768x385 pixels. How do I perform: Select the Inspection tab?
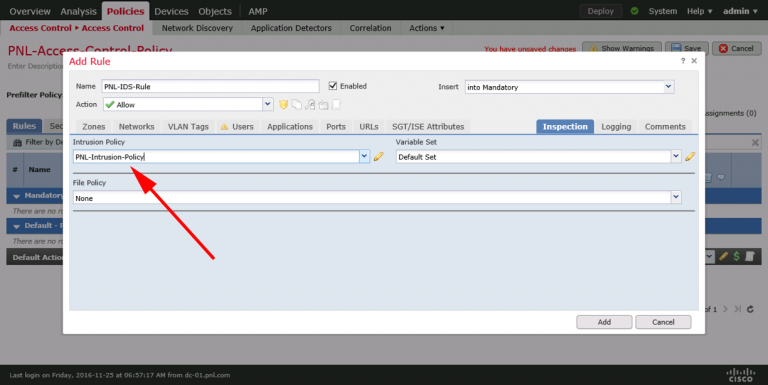pyautogui.click(x=565, y=126)
